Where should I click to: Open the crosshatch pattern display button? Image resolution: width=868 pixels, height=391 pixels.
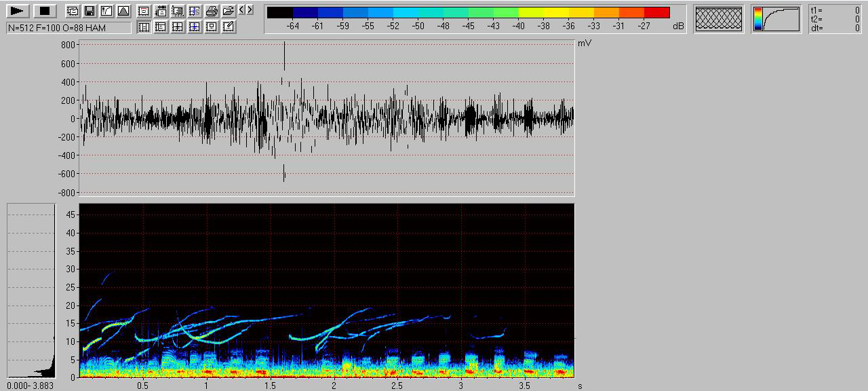pos(719,19)
